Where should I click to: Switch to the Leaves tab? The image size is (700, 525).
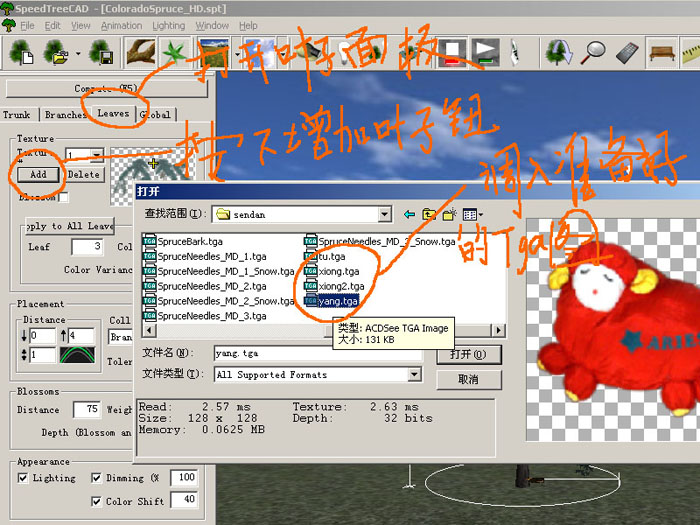[x=113, y=113]
